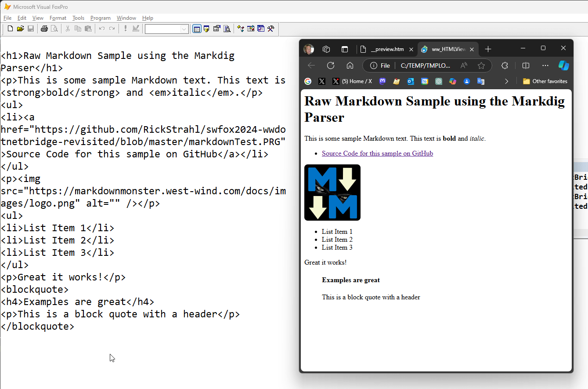This screenshot has height=389, width=588.
Task: Switch to the __preview.htm tab
Action: (386, 49)
